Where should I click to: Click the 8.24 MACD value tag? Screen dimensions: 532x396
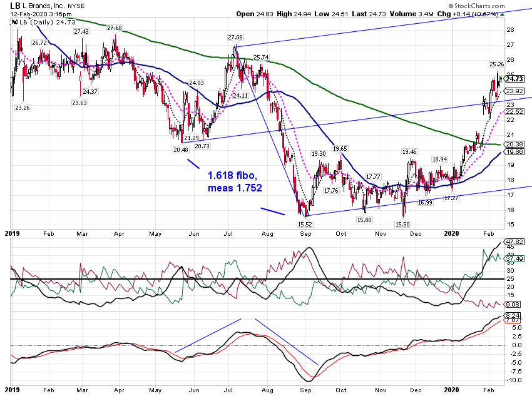pyautogui.click(x=513, y=315)
